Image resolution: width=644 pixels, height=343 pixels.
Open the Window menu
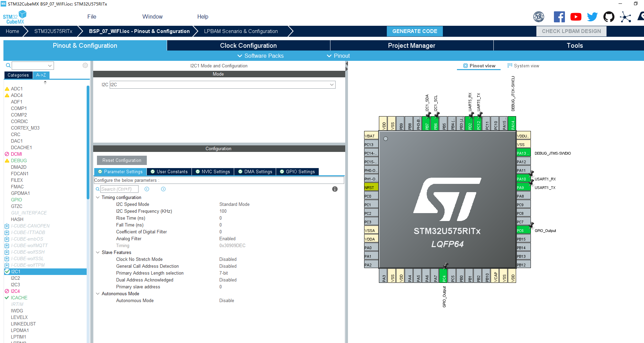152,16
